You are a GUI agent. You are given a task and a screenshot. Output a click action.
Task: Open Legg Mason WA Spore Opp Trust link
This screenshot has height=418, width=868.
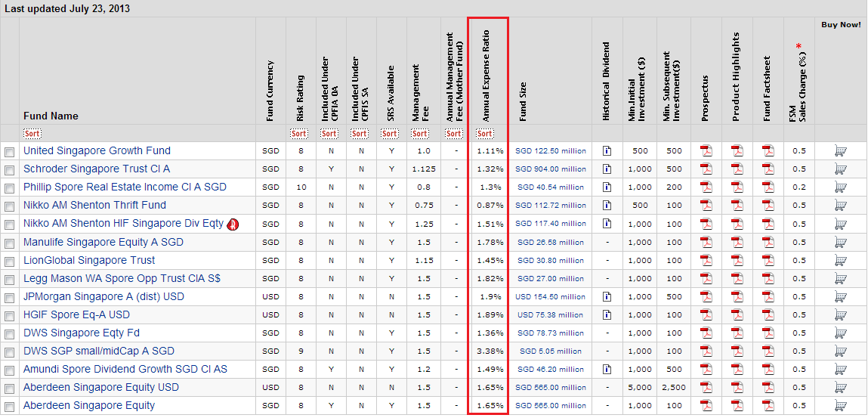point(122,278)
